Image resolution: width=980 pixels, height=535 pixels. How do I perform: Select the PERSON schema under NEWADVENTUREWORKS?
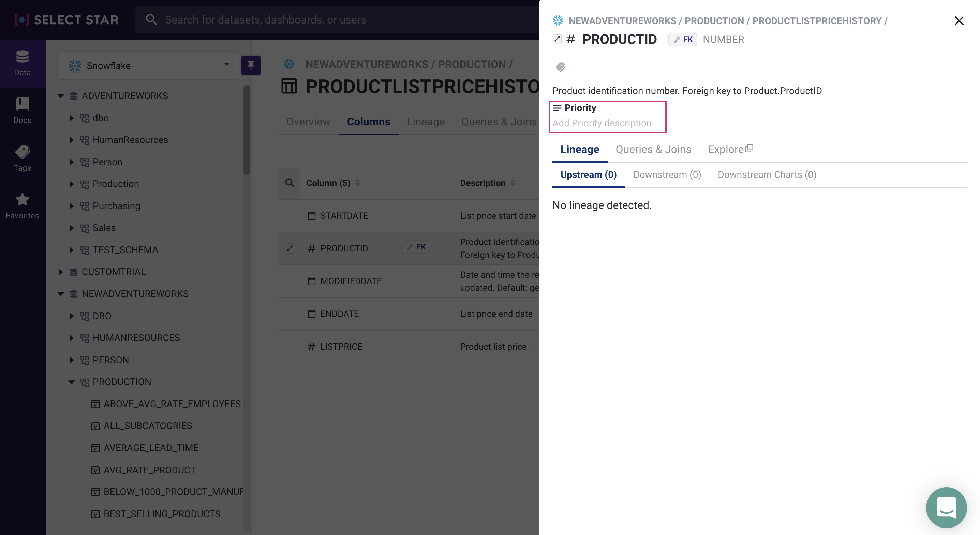(111, 360)
